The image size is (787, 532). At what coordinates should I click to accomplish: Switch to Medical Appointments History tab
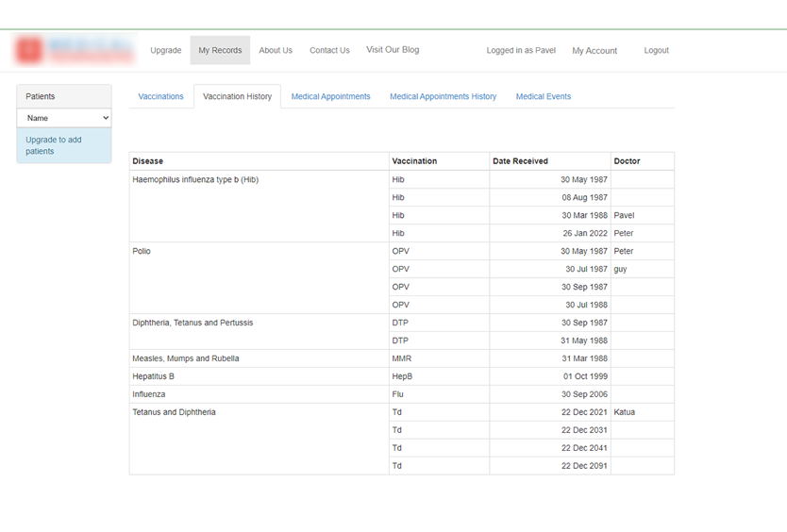(x=443, y=96)
